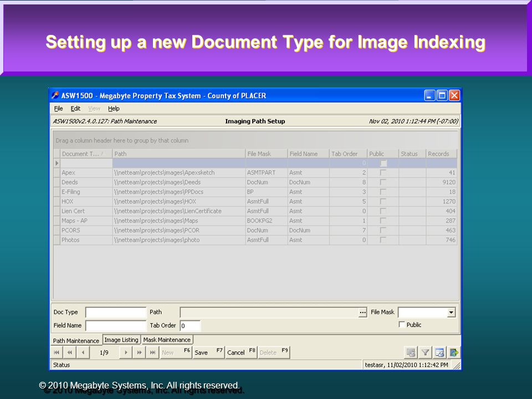This screenshot has width=532, height=399.
Task: Click the Tab Order column header
Action: click(x=349, y=154)
